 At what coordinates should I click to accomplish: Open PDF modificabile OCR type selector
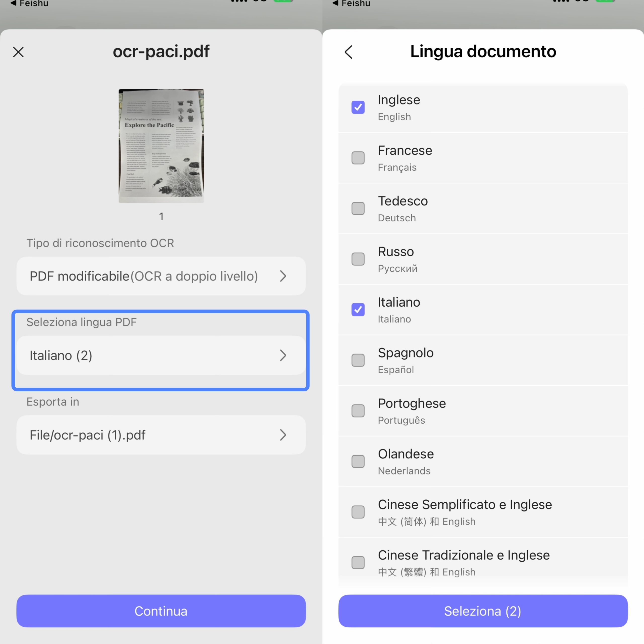[x=161, y=276]
